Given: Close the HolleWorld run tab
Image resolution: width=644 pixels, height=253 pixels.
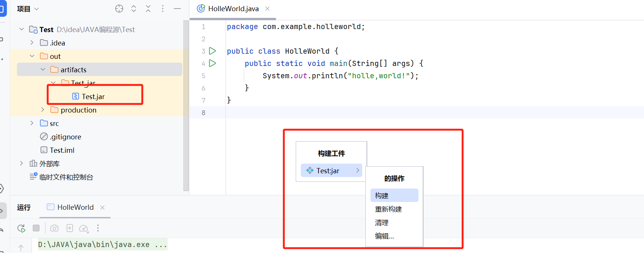Looking at the screenshot, I should (x=102, y=208).
